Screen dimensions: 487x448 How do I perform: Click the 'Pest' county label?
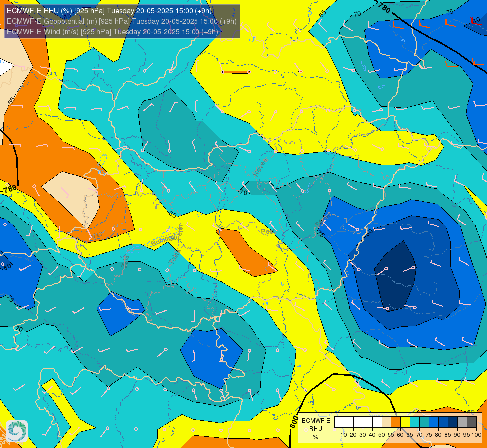[x=267, y=231]
